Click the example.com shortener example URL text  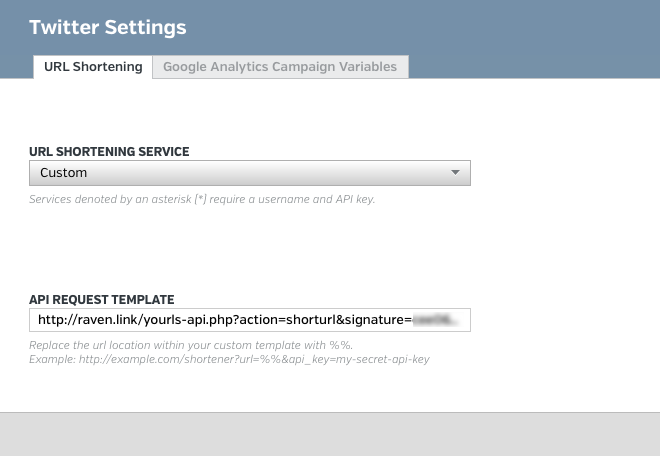[x=254, y=360]
